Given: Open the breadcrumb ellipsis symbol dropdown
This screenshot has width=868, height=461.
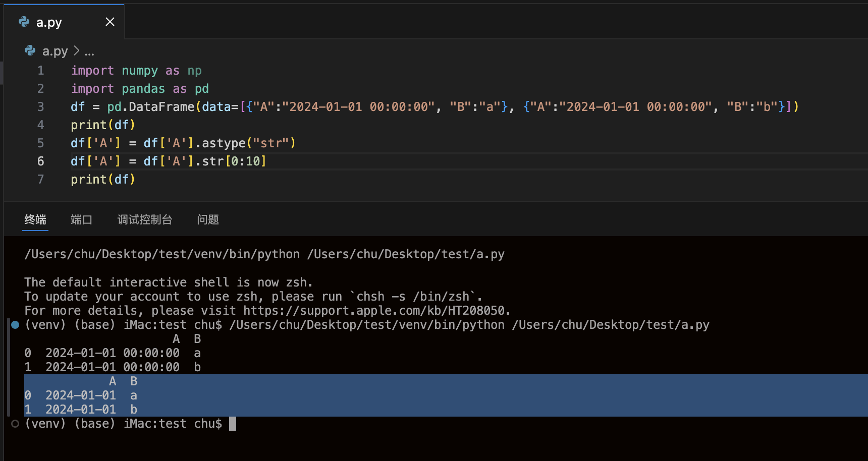Looking at the screenshot, I should tap(89, 51).
